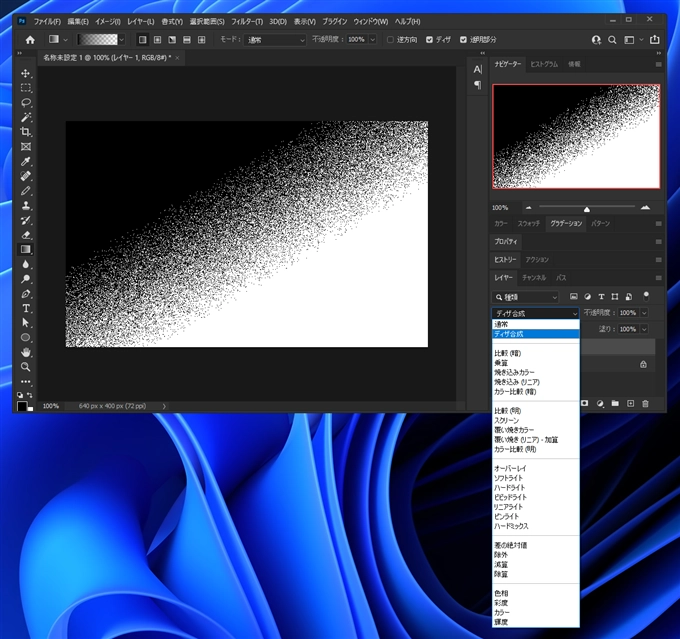680x639 pixels.
Task: Open the フィルター(T) menu
Action: coord(246,21)
